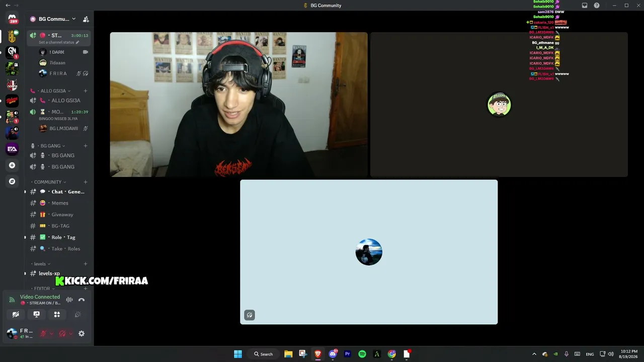The height and width of the screenshot is (362, 644).
Task: Open File Explorer from the taskbar
Action: 288,354
